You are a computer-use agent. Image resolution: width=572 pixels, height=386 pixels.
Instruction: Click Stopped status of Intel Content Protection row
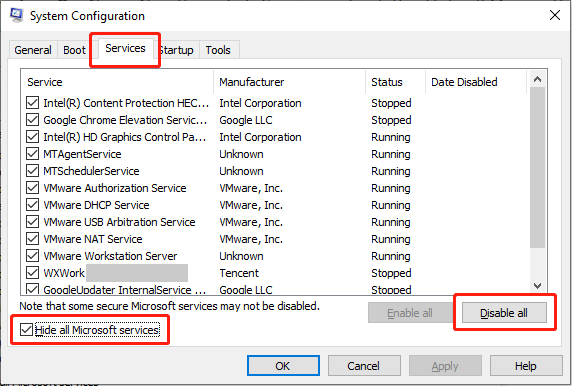pos(391,103)
